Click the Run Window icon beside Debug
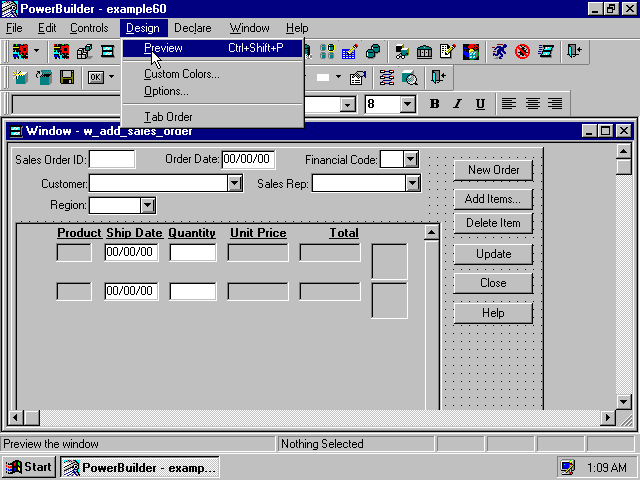The width and height of the screenshot is (640, 480). pos(545,51)
